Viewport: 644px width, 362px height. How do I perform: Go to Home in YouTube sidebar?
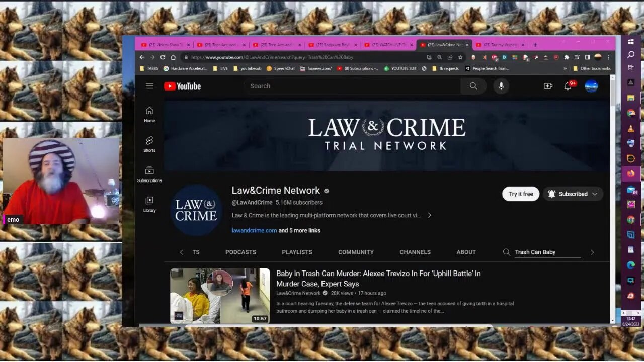tap(149, 114)
